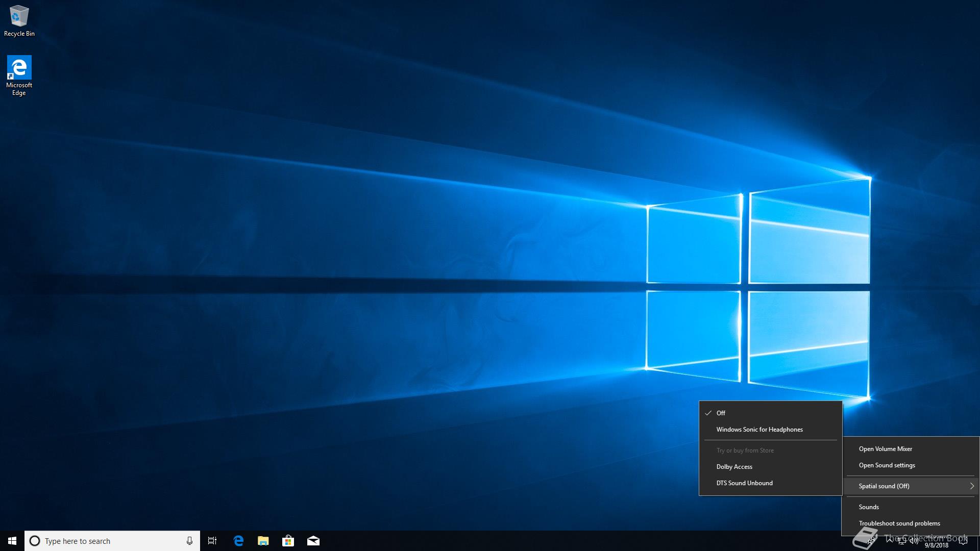Click Troubleshoot sound problems

point(899,523)
